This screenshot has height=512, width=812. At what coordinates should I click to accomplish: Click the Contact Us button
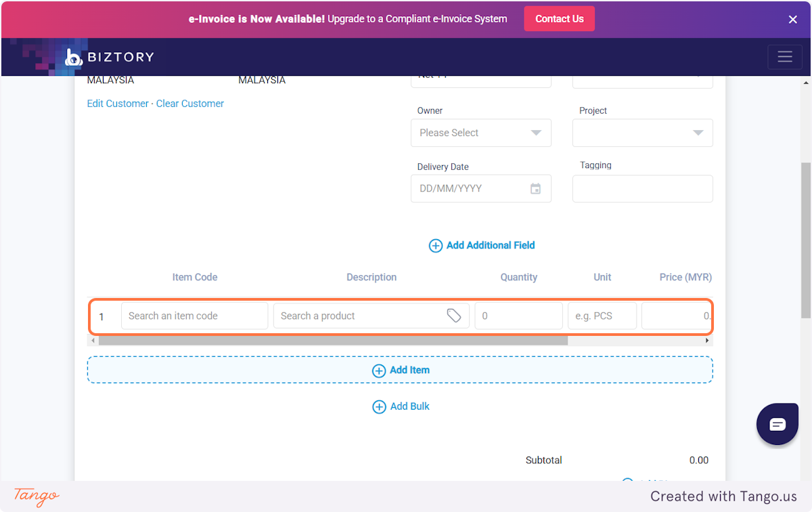tap(559, 19)
